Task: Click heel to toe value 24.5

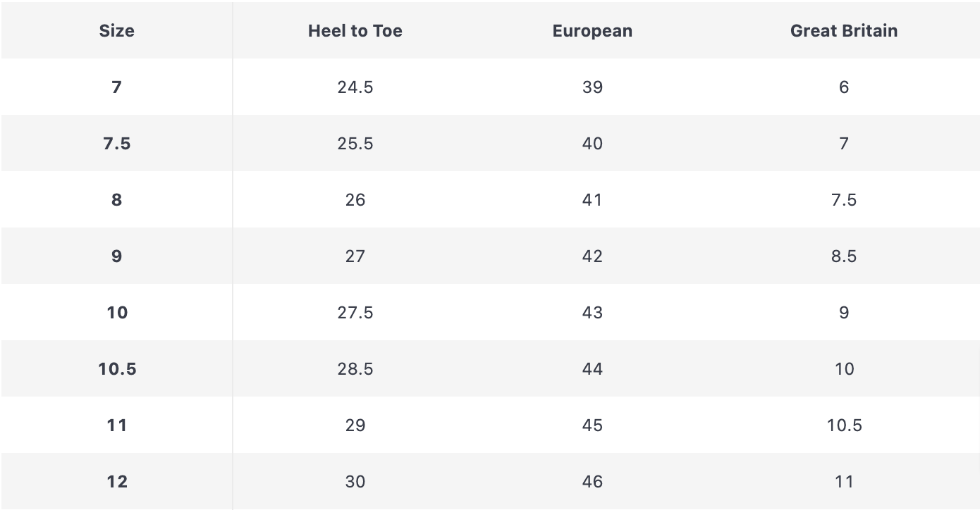Action: (x=355, y=87)
